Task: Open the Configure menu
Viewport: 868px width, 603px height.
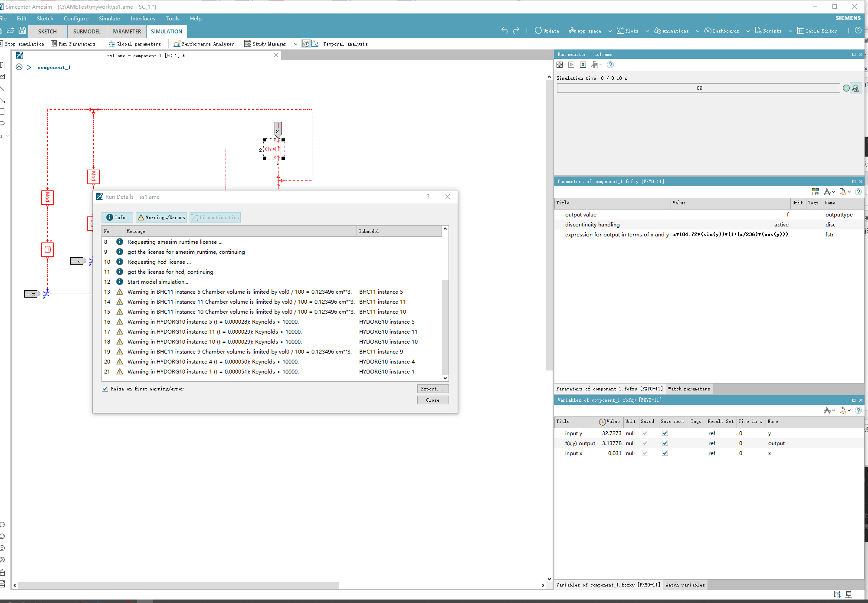Action: (76, 18)
